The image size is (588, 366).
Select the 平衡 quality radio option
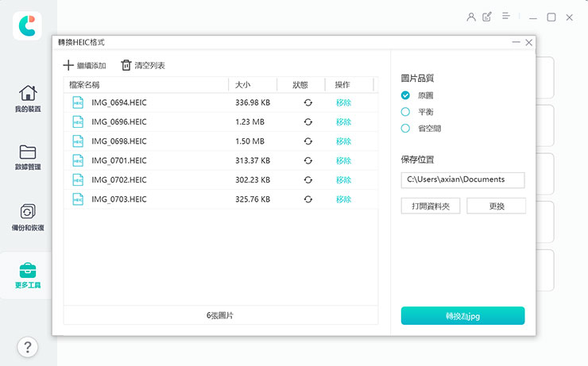(x=405, y=112)
